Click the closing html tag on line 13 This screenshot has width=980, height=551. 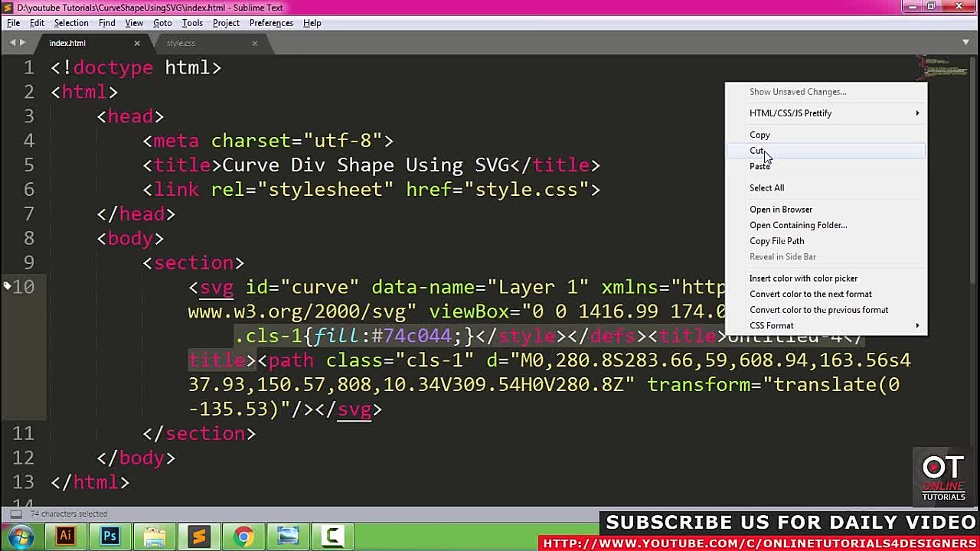(x=90, y=483)
